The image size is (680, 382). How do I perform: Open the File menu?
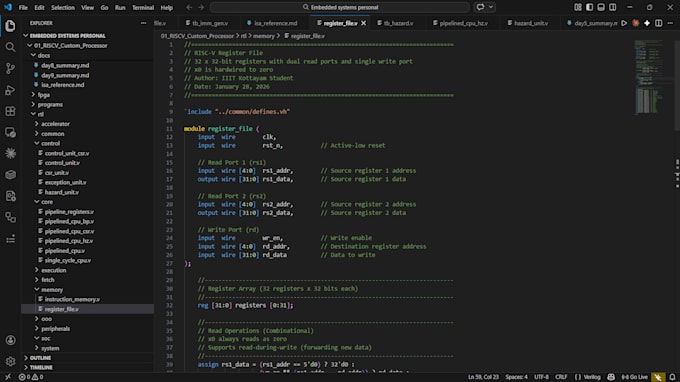pyautogui.click(x=23, y=7)
